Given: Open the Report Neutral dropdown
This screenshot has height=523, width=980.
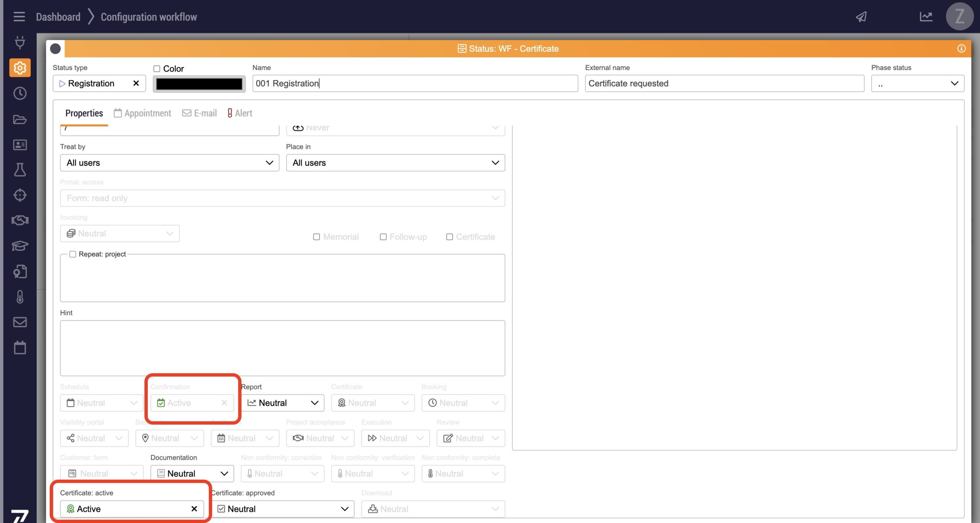Looking at the screenshot, I should pyautogui.click(x=283, y=403).
